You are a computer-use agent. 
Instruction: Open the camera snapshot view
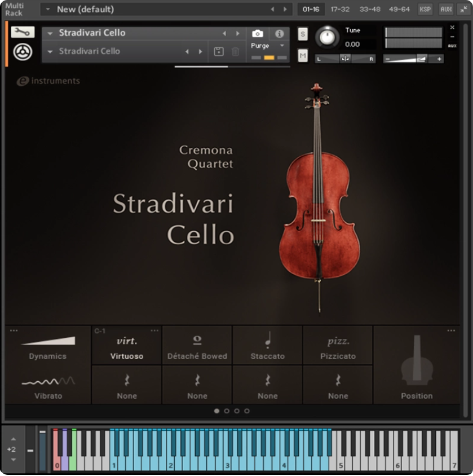pyautogui.click(x=257, y=33)
